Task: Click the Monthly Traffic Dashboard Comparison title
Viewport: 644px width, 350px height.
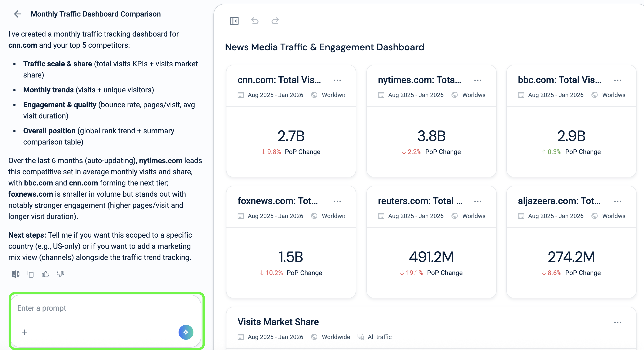Action: pos(96,14)
